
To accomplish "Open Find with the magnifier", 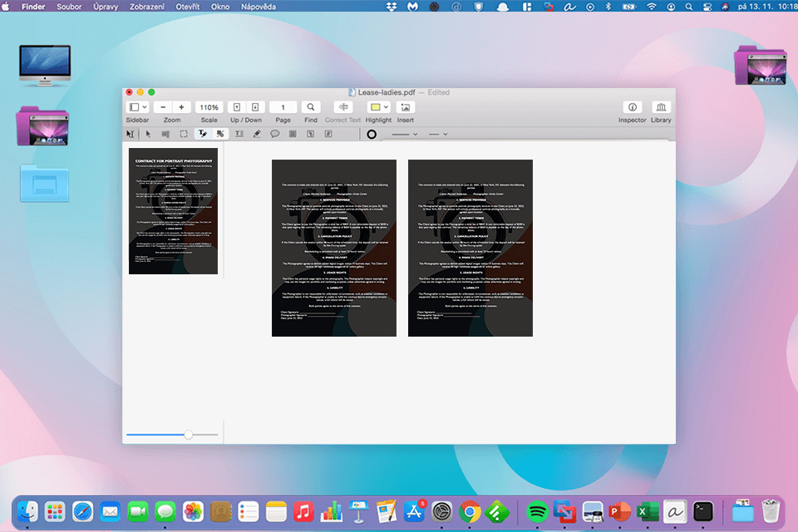I will click(x=310, y=107).
